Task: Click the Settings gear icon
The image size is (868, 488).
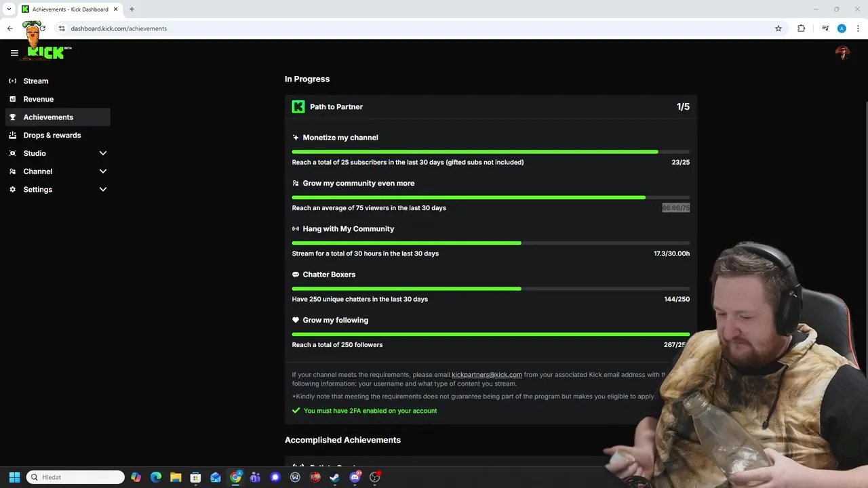Action: point(12,190)
